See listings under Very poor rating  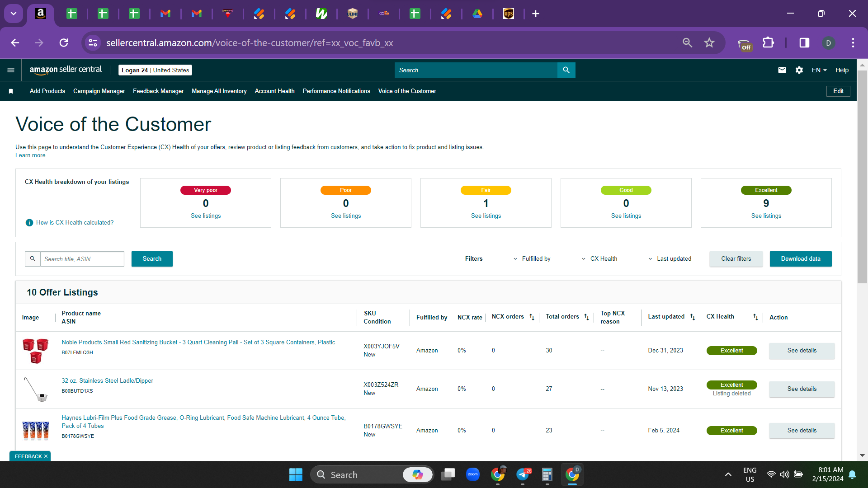pyautogui.click(x=206, y=216)
